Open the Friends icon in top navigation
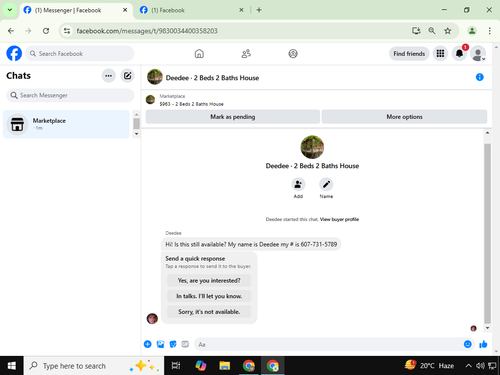 (246, 54)
